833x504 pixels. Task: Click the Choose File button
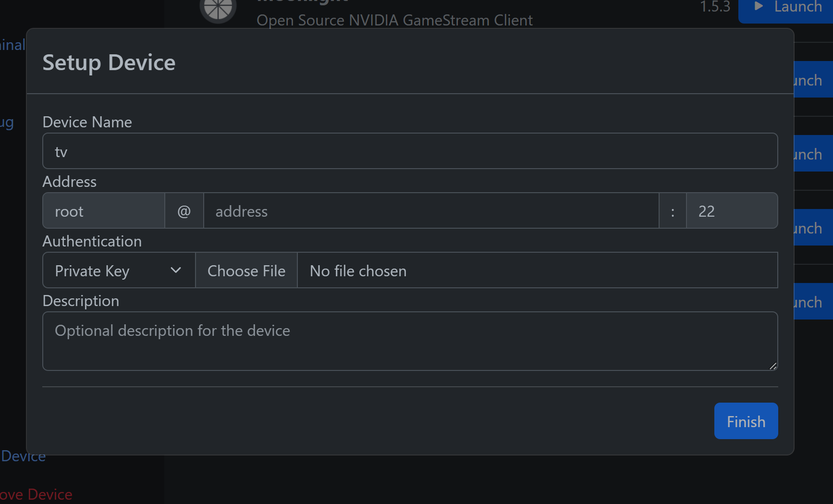[x=246, y=270]
